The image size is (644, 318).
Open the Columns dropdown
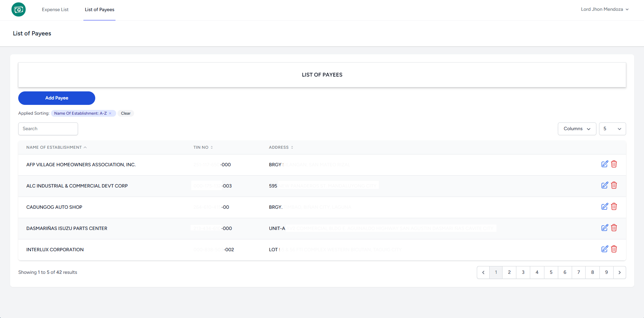click(577, 129)
